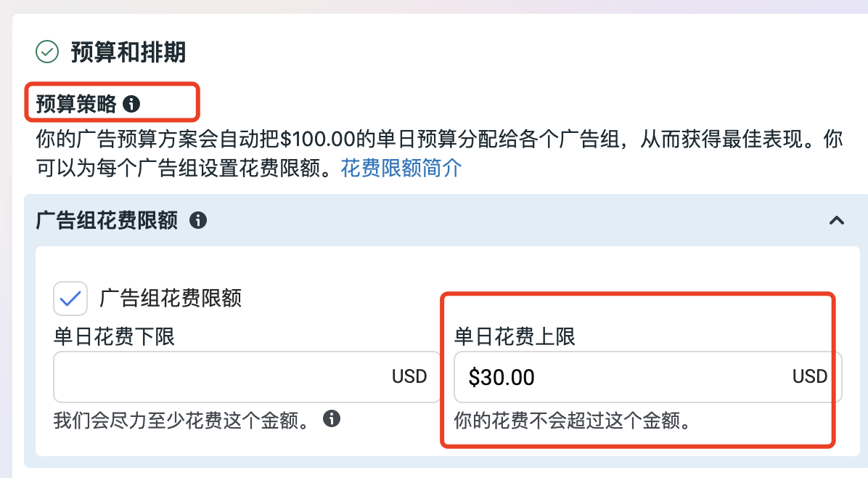Click the upward chevron to fold spend limits
The height and width of the screenshot is (478, 868).
click(837, 220)
